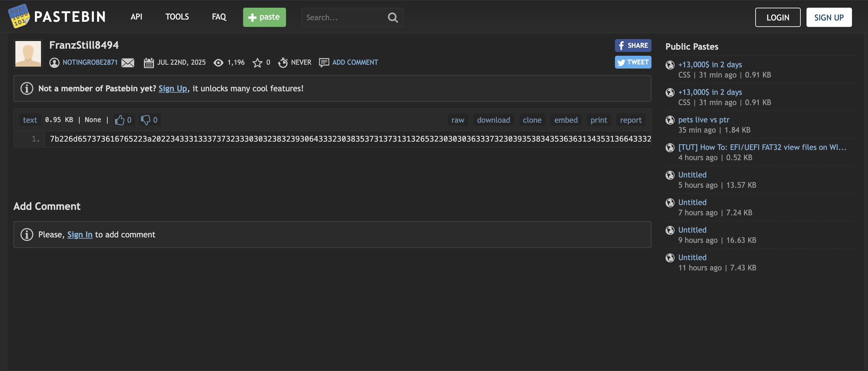This screenshot has height=371, width=868.
Task: Click the Pastebin logo icon
Action: [x=19, y=16]
